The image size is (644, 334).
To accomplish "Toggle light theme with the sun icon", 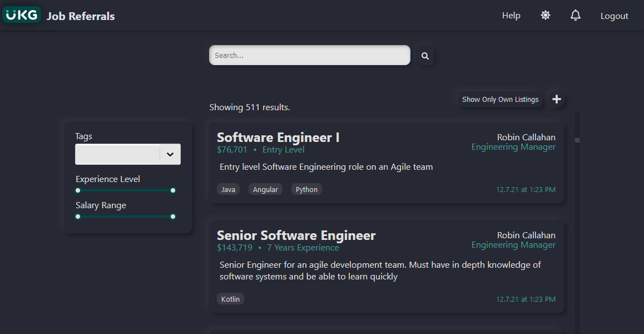I will click(545, 16).
